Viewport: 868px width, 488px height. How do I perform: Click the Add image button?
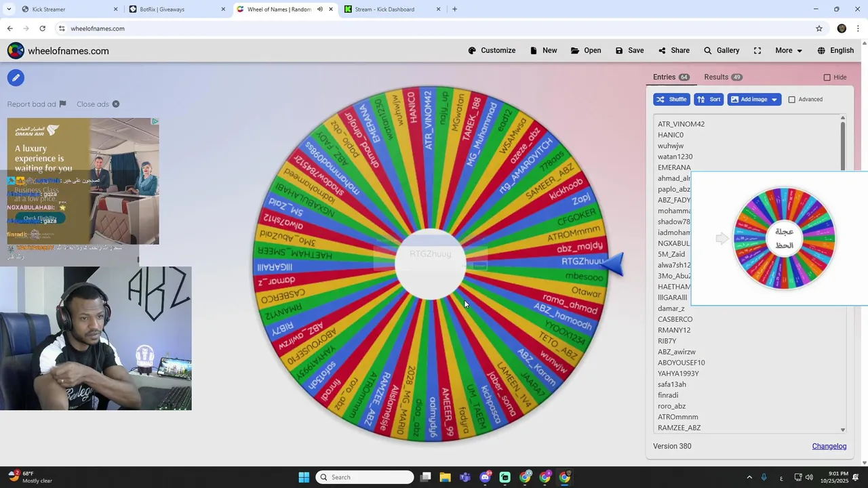click(x=754, y=99)
